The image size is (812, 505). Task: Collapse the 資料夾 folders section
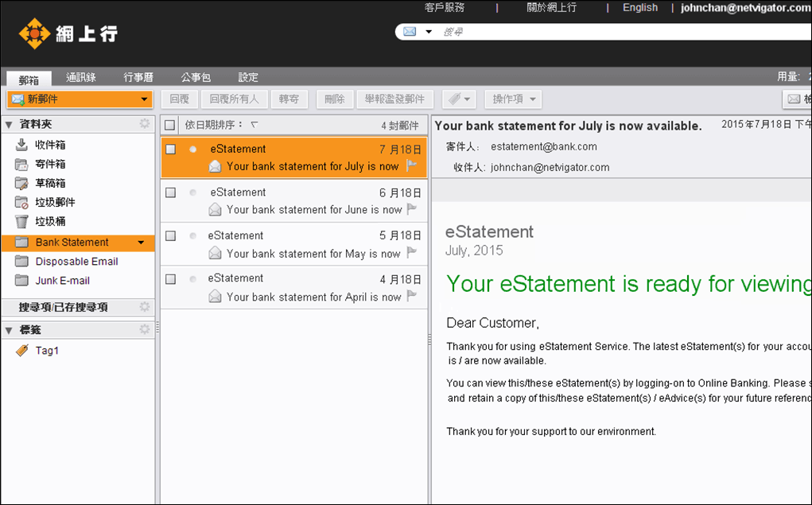click(x=9, y=124)
